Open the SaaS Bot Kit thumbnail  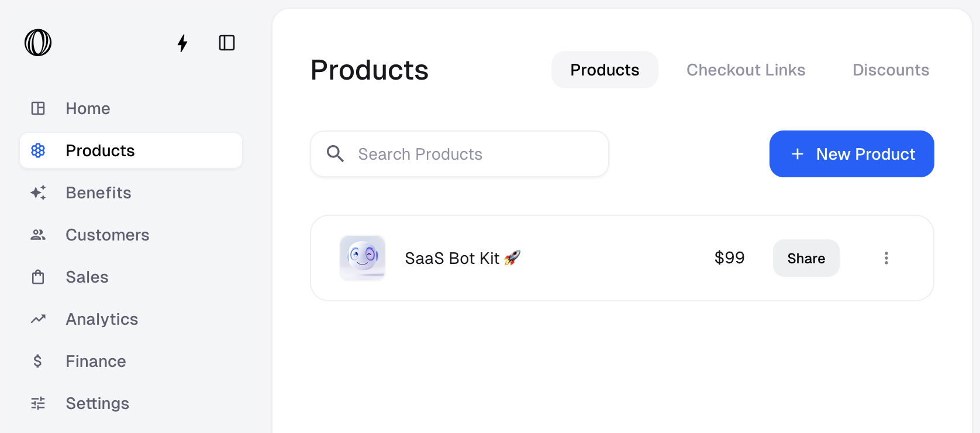(363, 258)
